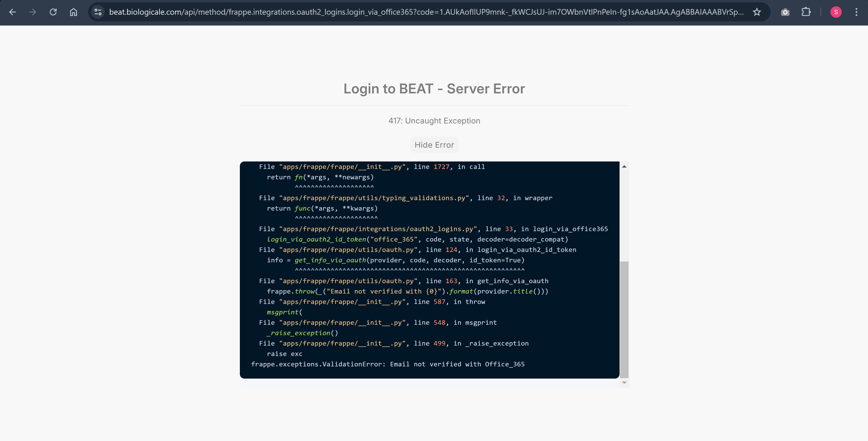868x441 pixels.
Task: Click the line 587 in throw entry
Action: tap(372, 302)
